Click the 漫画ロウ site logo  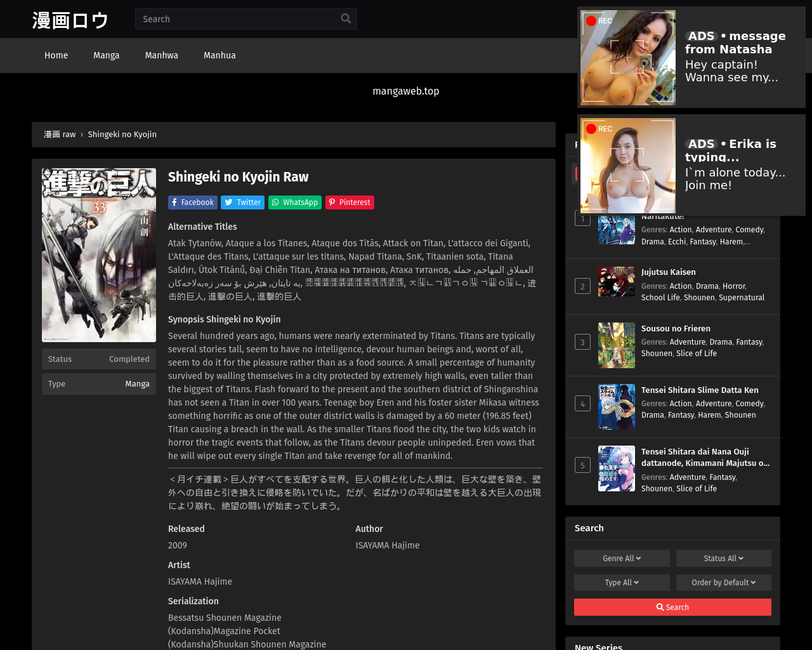(x=70, y=20)
